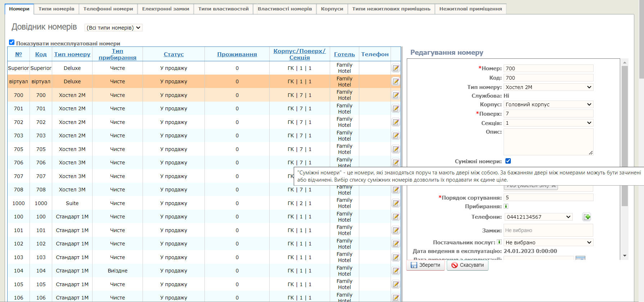The width and height of the screenshot is (644, 302).
Task: Switch to the Електронні замки tab
Action: click(x=166, y=9)
